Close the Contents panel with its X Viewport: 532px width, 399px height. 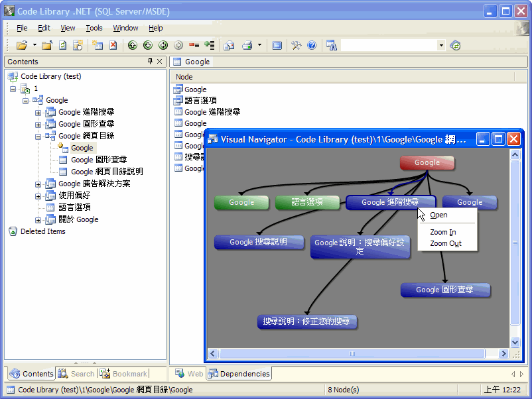point(159,62)
